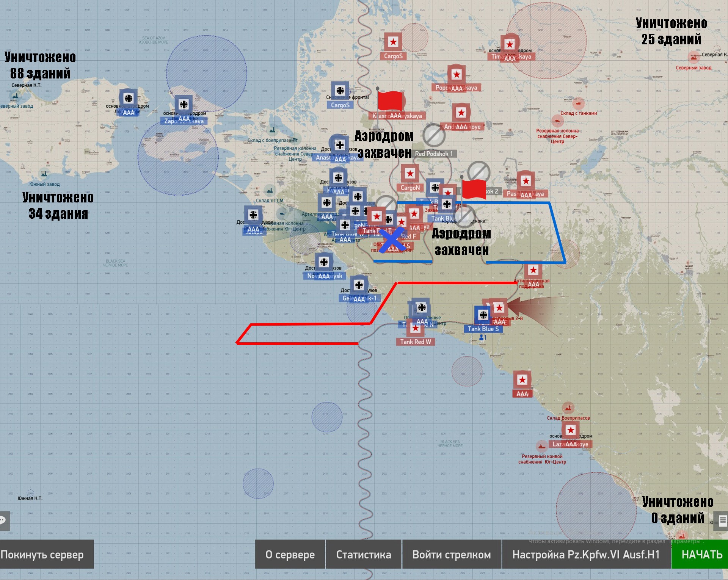Screen dimensions: 728x580
Task: Choose the Tank Blue S spawn point
Action: (483, 315)
